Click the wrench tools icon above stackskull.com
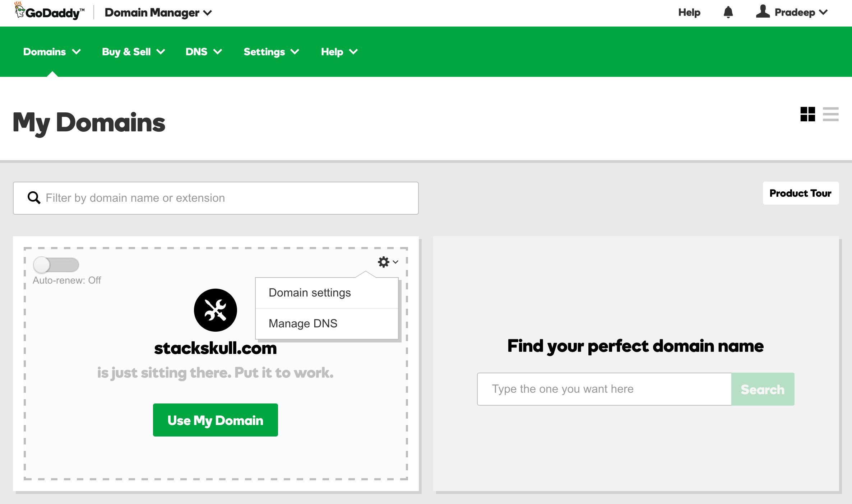 (x=216, y=310)
